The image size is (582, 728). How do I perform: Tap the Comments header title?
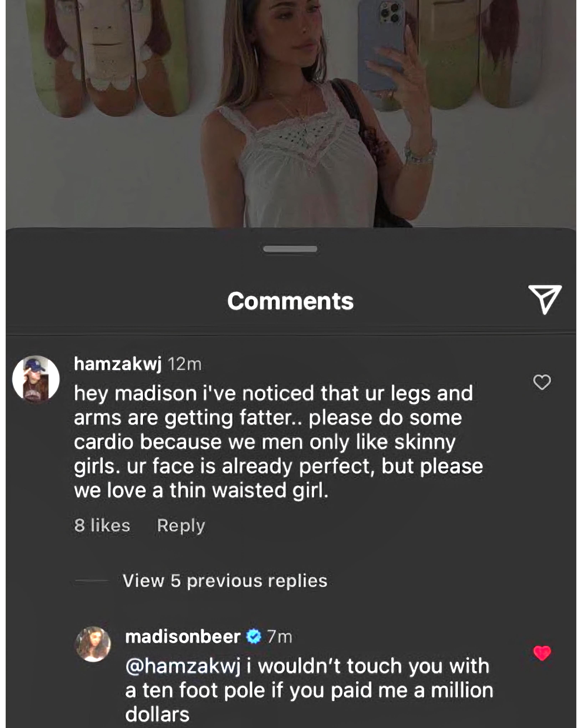[x=290, y=301]
